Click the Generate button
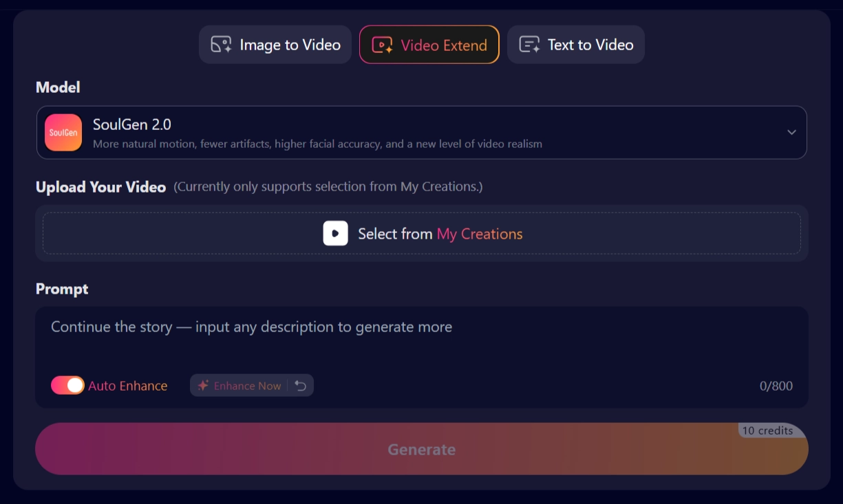The image size is (843, 504). (x=421, y=449)
